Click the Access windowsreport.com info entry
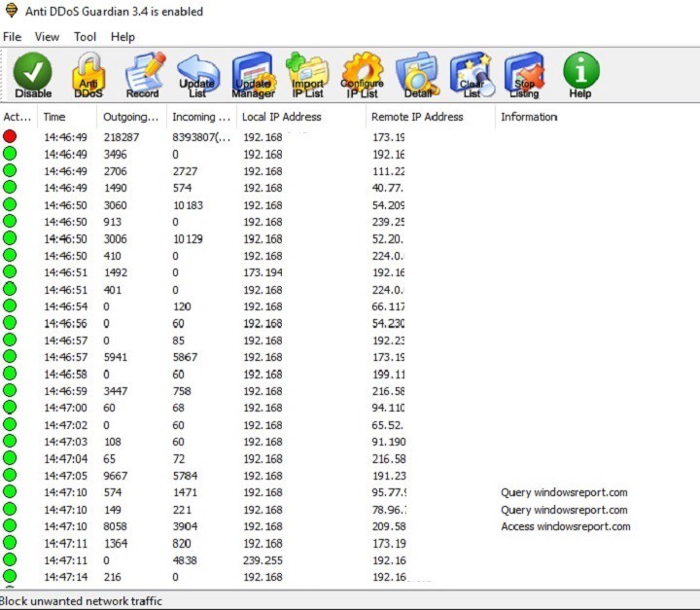Image resolution: width=700 pixels, height=610 pixels. [x=566, y=526]
